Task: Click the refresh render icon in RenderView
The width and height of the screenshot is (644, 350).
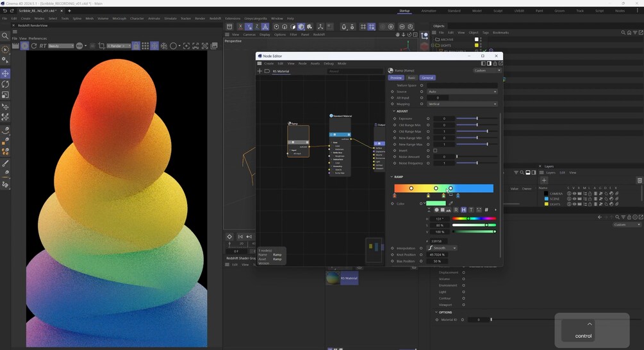Action: point(34,46)
